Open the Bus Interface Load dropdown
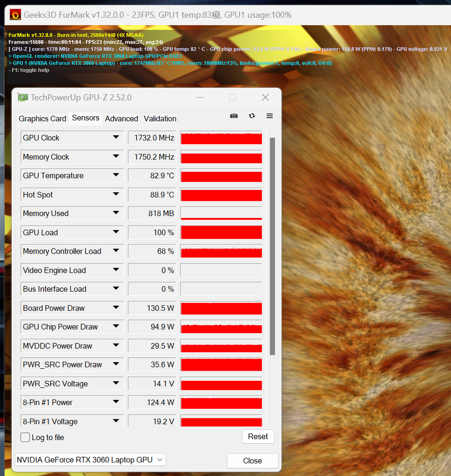451x476 pixels. (x=116, y=289)
